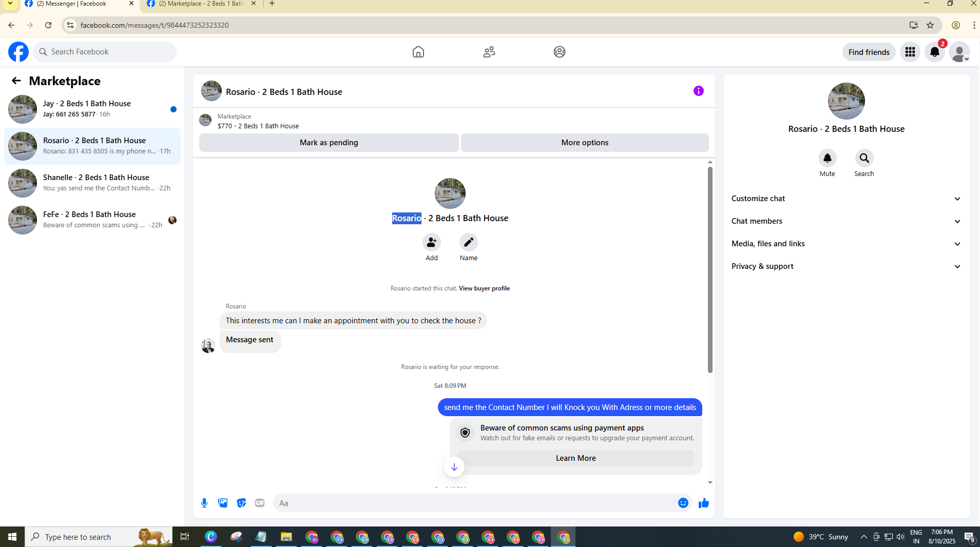Jump to latest message down arrow

click(x=454, y=467)
